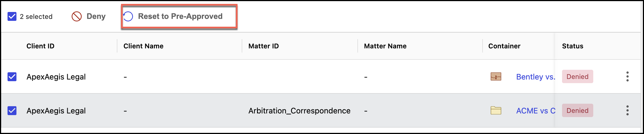The width and height of the screenshot is (644, 134).
Task: Click the Deny button label
Action: (x=96, y=16)
